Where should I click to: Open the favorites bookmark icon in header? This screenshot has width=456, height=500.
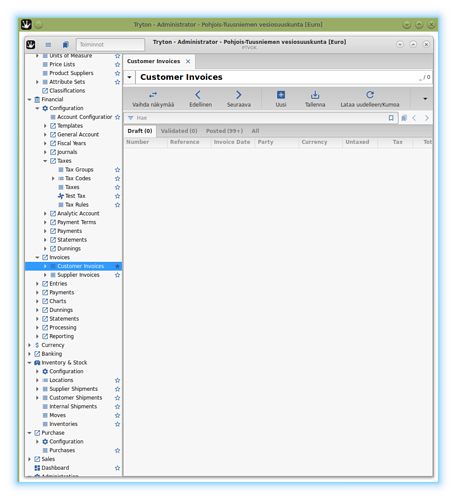click(66, 44)
